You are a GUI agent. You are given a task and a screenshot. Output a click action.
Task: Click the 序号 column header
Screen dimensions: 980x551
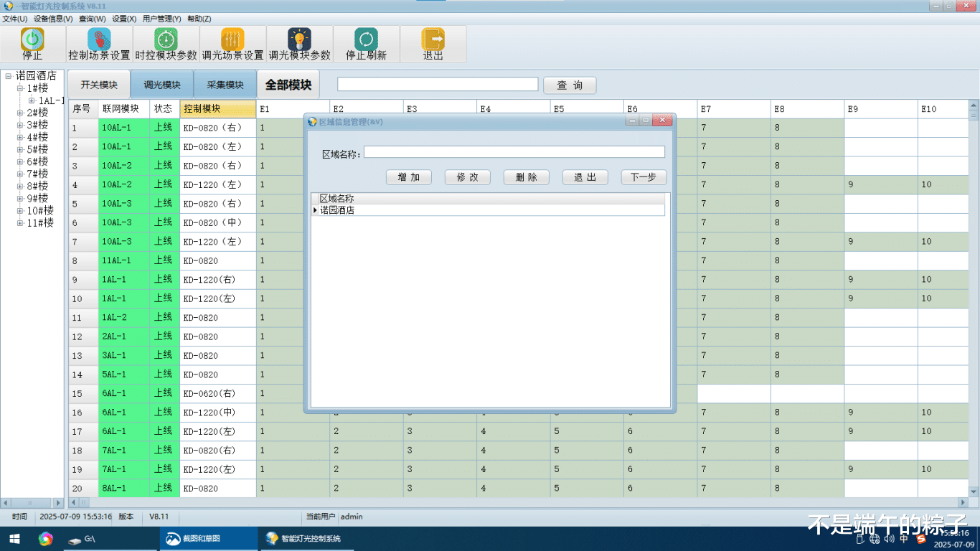[83, 109]
